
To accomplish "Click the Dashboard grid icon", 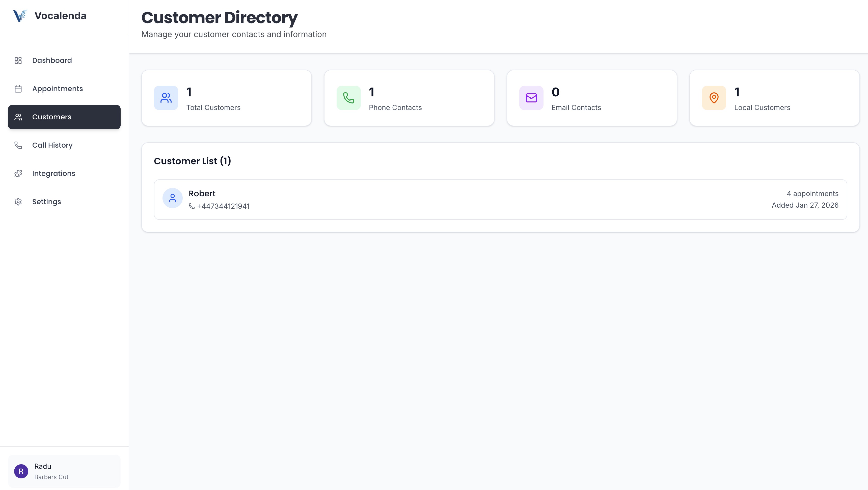I will (x=18, y=60).
